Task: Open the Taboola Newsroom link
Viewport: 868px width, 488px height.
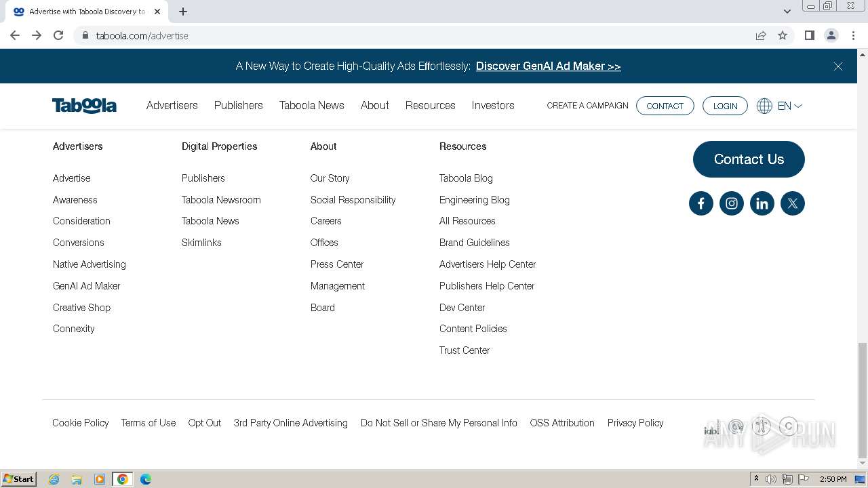Action: pyautogui.click(x=221, y=200)
